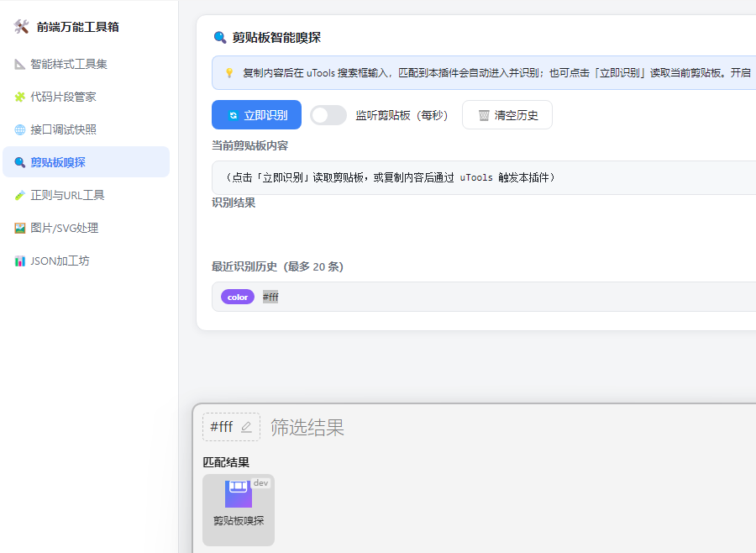Open 接口调试快照 in the sidebar
This screenshot has width=756, height=553.
point(86,129)
